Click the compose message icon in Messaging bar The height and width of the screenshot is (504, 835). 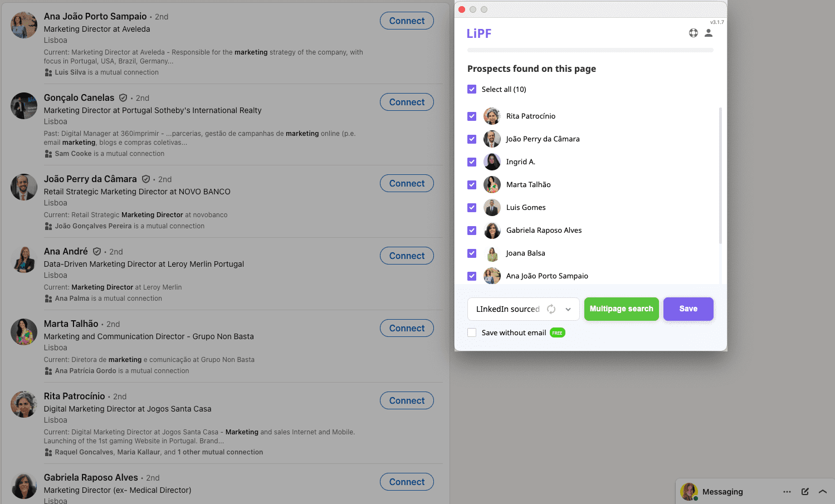pyautogui.click(x=804, y=491)
